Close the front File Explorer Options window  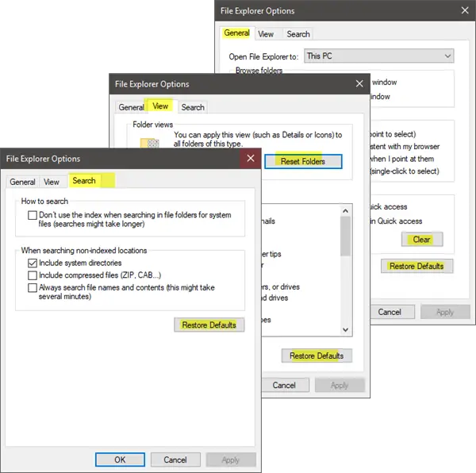pos(251,158)
